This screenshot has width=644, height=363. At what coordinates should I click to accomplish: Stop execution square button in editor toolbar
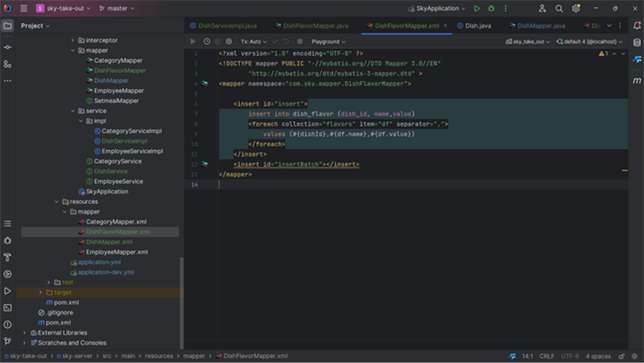point(300,41)
